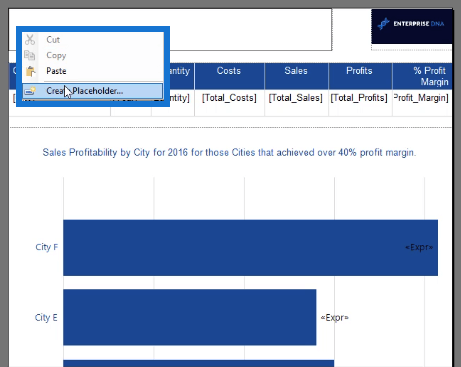
Task: Click the Expr label on City F bar
Action: 419,247
